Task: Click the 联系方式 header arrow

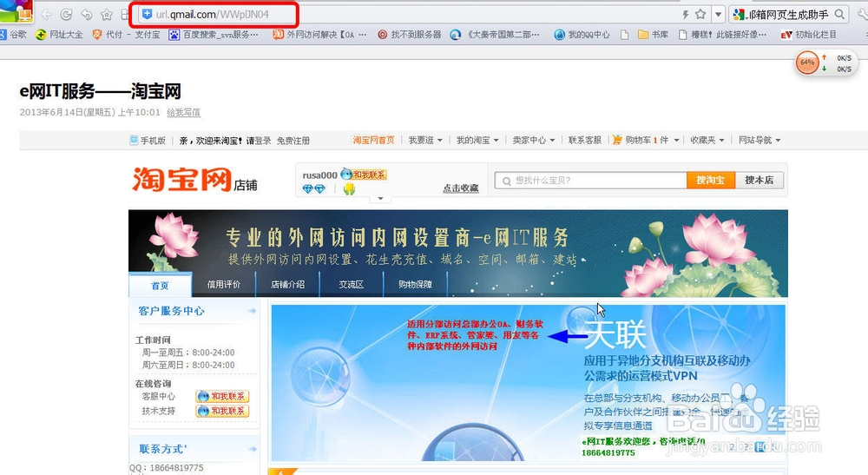Action: click(252, 449)
